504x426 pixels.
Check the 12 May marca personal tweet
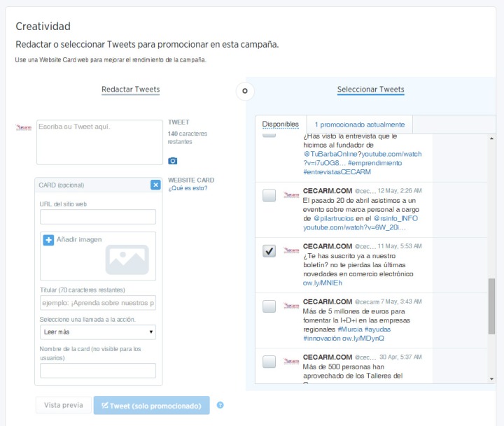click(x=269, y=196)
